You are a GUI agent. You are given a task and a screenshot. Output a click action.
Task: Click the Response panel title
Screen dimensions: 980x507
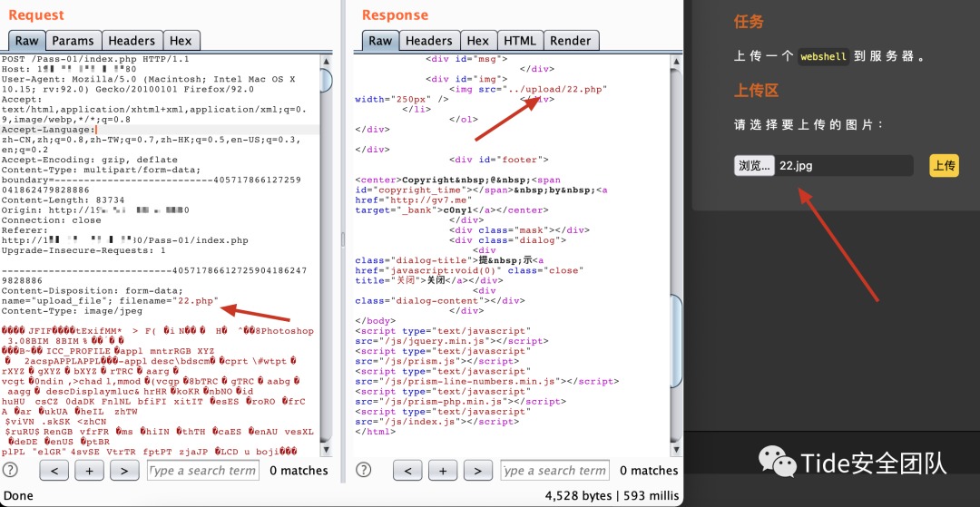point(395,15)
